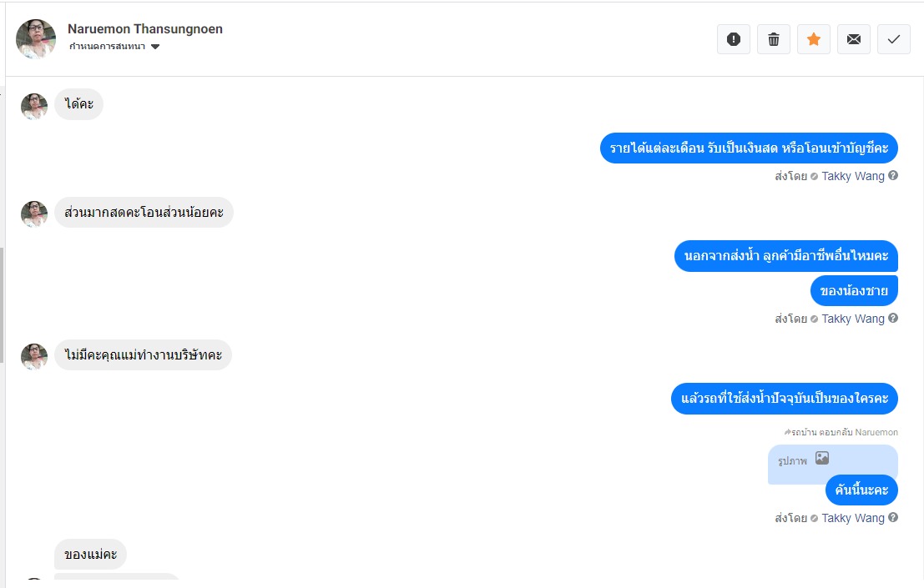This screenshot has width=924, height=588.
Task: Delete conversation with the trash icon
Action: click(x=773, y=39)
